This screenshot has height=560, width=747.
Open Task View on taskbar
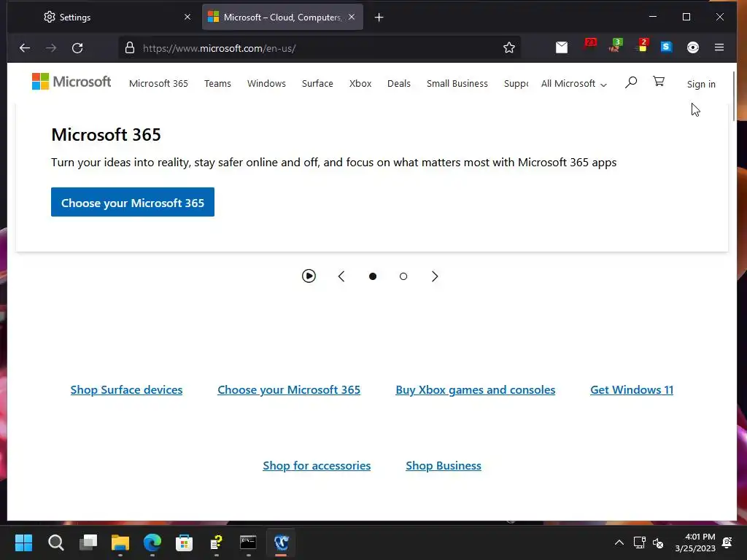coord(88,542)
